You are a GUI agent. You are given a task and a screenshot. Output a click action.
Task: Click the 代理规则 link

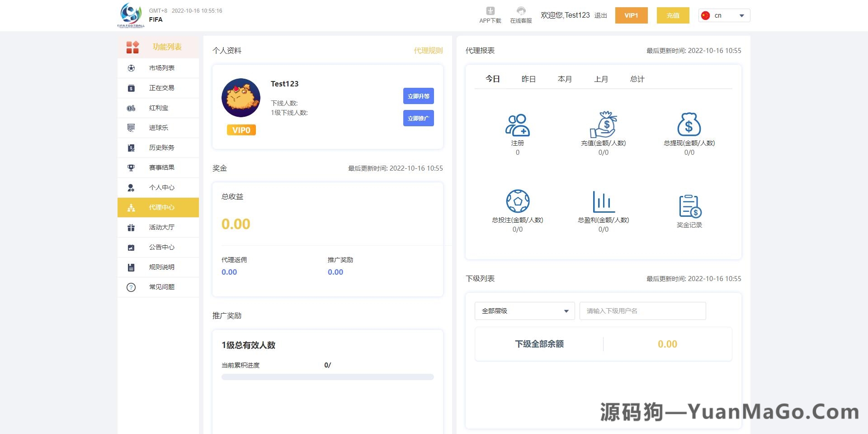tap(428, 51)
